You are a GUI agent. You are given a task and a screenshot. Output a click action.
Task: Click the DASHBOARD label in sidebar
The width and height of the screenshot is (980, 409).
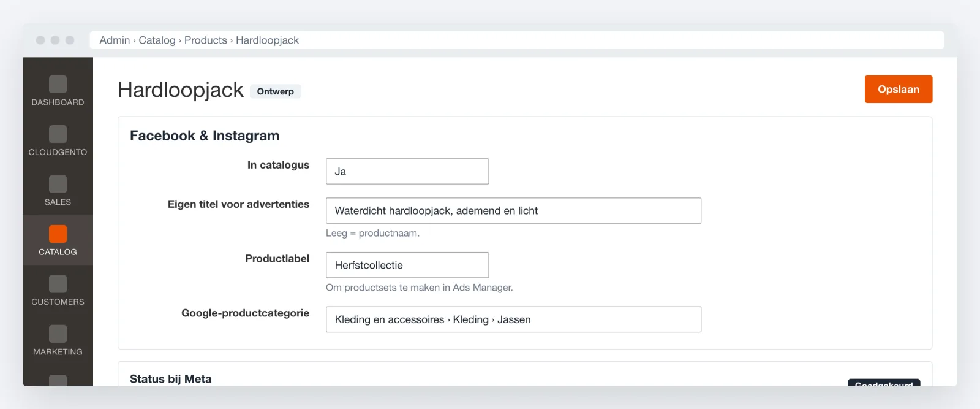click(x=58, y=102)
